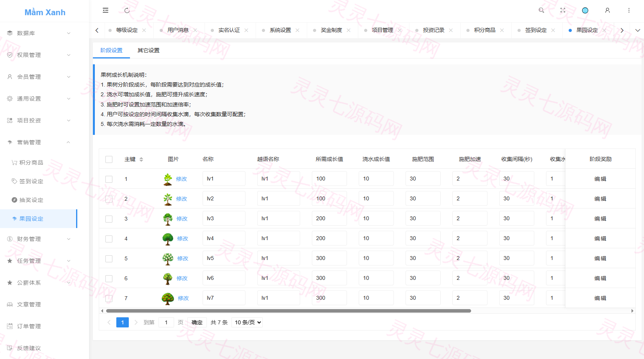Click the horizontal table scrollbar
This screenshot has width=644, height=359.
point(288,311)
